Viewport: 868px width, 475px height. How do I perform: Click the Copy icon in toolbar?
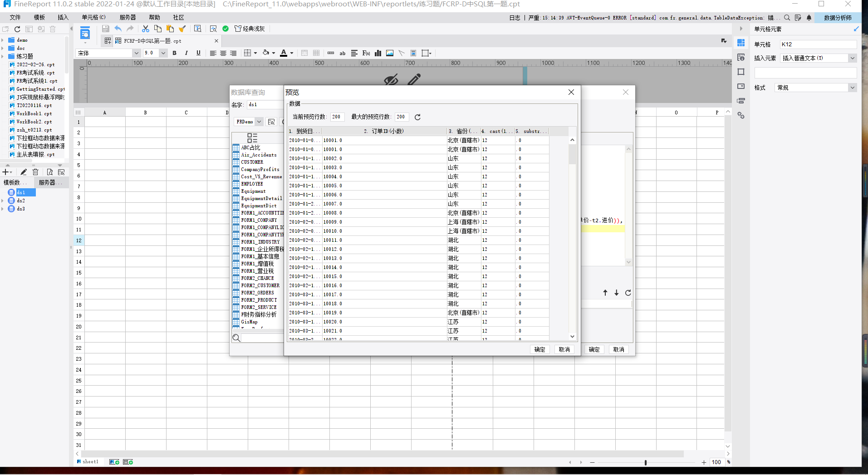point(158,29)
